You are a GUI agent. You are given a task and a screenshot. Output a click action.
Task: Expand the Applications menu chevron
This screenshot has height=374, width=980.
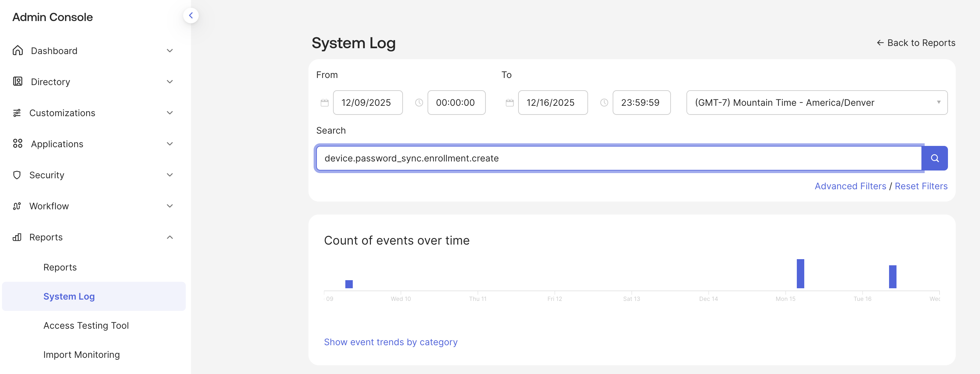[x=170, y=143]
